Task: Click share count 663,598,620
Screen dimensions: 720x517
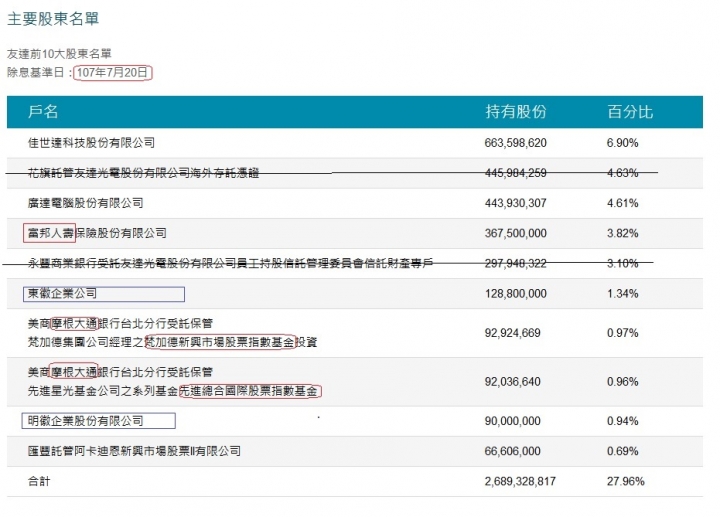Action: 516,143
